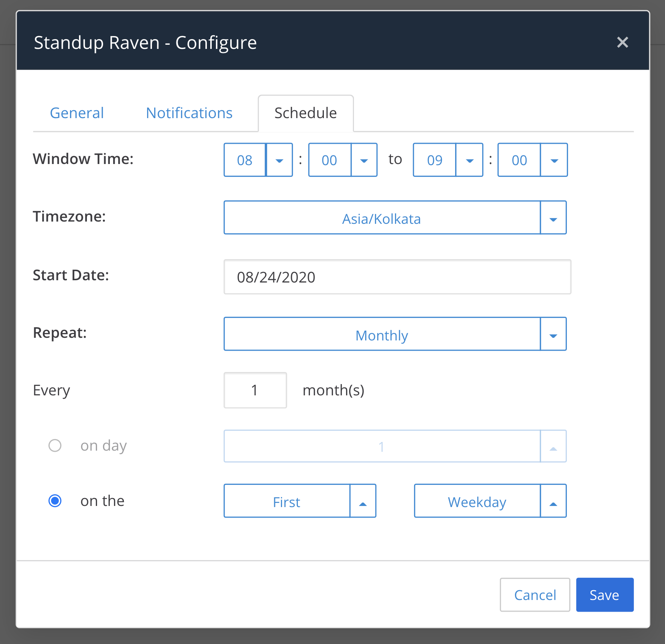Switch to the Notifications tab

189,113
